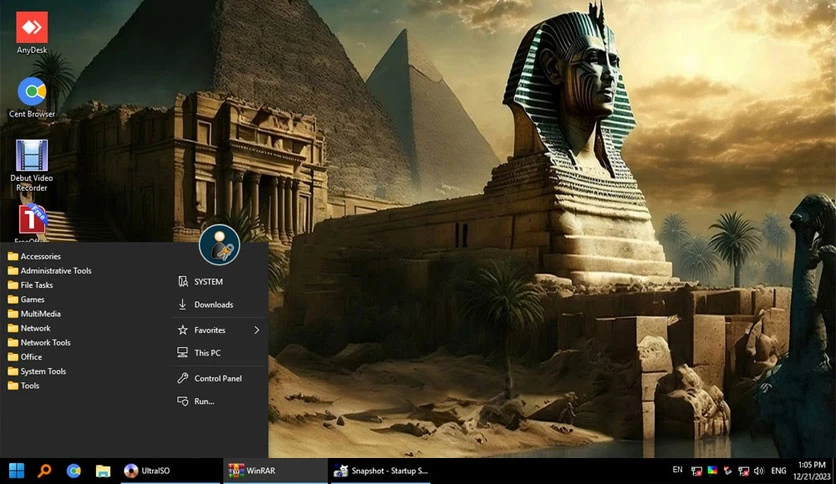This screenshot has width=836, height=484.
Task: Click the user account avatar picture
Action: pos(219,245)
